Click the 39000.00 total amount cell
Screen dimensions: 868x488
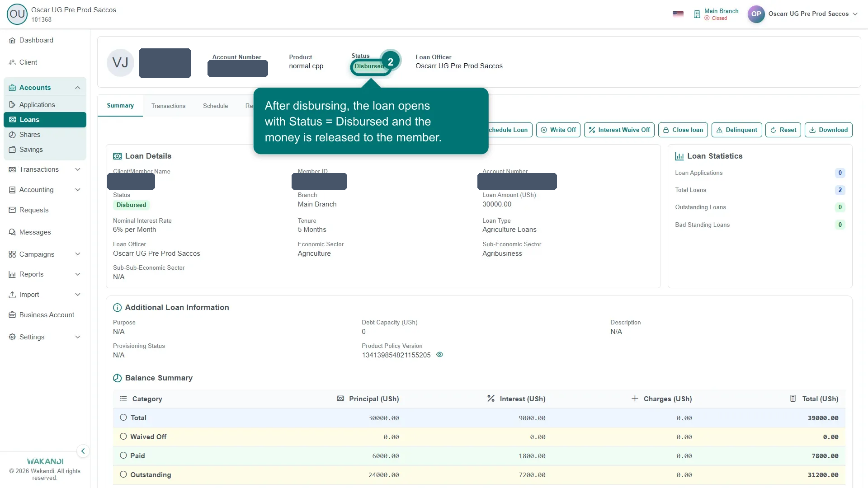click(823, 418)
